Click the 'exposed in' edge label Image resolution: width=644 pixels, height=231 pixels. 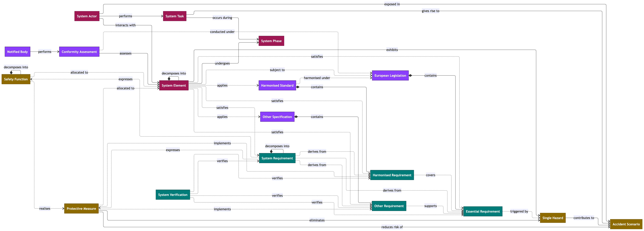tap(392, 4)
